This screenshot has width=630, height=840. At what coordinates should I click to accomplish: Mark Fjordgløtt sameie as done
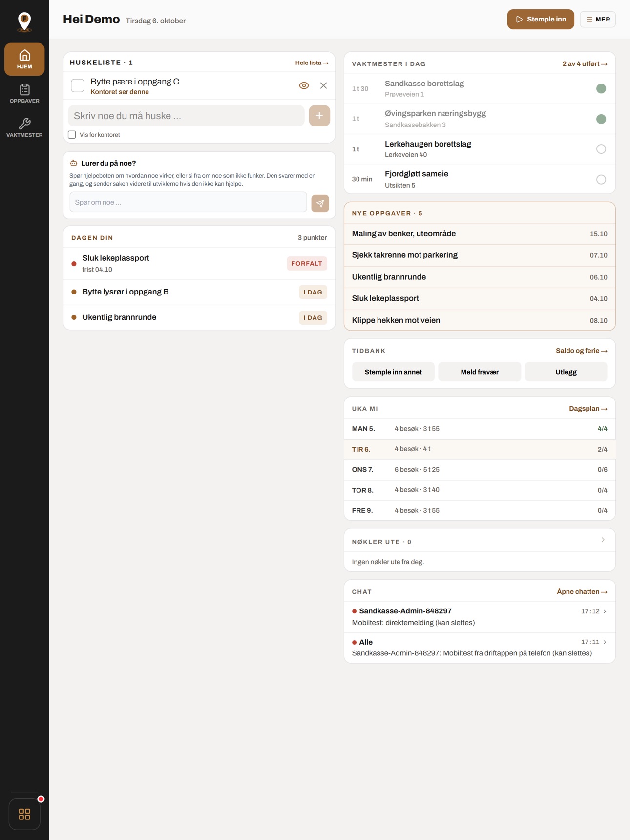point(601,179)
